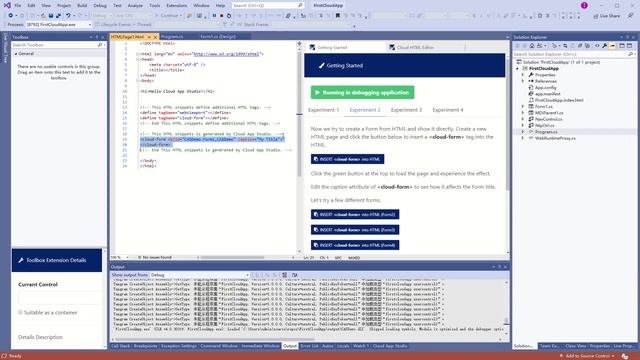Image resolution: width=640 pixels, height=360 pixels.
Task: Open the Process dropdown FirstCloudApp.exe
Action: tap(59, 24)
